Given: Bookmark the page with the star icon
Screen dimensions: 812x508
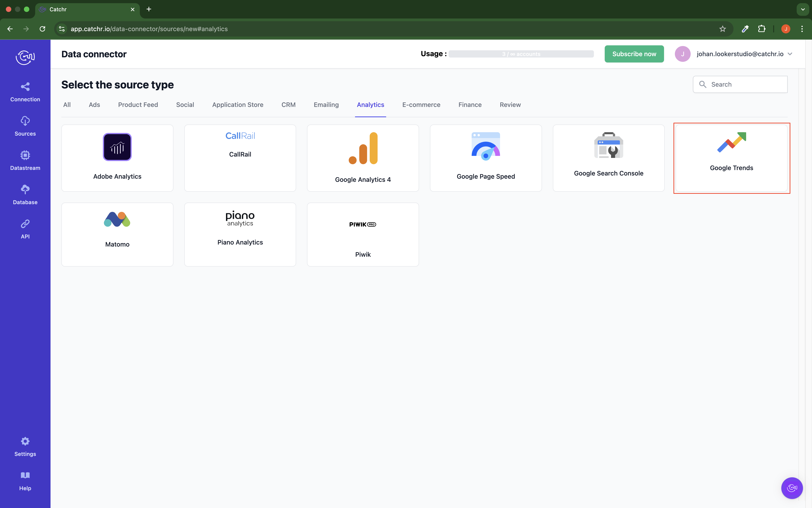Looking at the screenshot, I should [x=723, y=29].
